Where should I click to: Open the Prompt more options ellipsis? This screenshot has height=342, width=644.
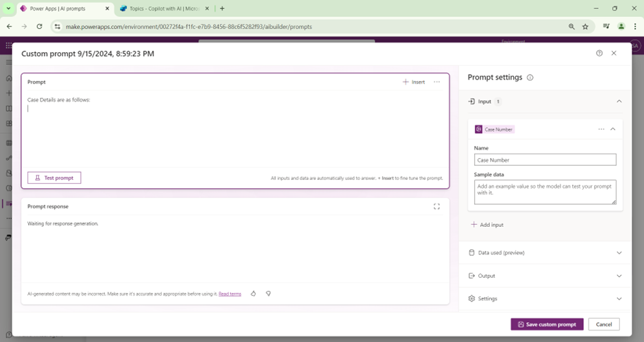(436, 82)
